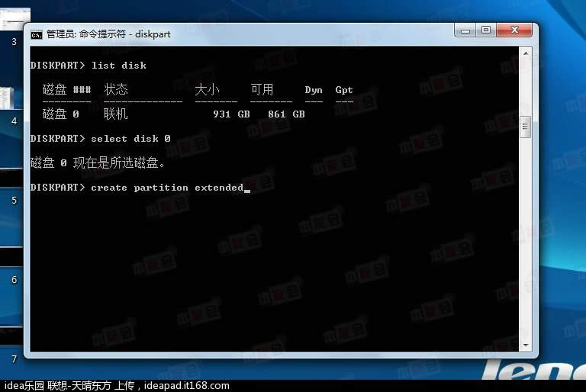The height and width of the screenshot is (392, 586).
Task: Maximize the diskpart command window
Action: pos(486,31)
